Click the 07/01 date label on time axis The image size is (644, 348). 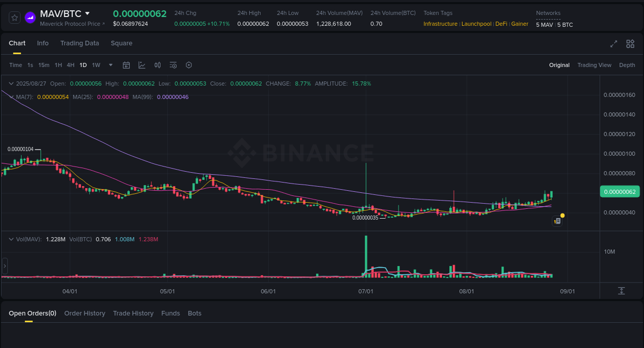click(x=366, y=291)
